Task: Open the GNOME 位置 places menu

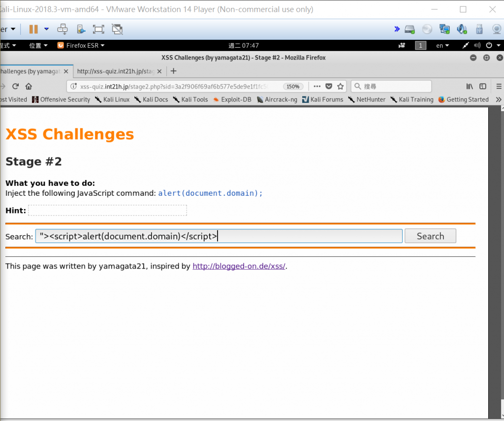Action: 38,45
